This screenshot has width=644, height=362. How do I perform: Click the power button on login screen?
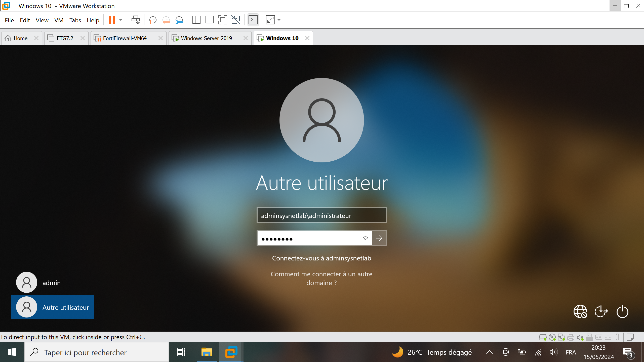point(622,311)
